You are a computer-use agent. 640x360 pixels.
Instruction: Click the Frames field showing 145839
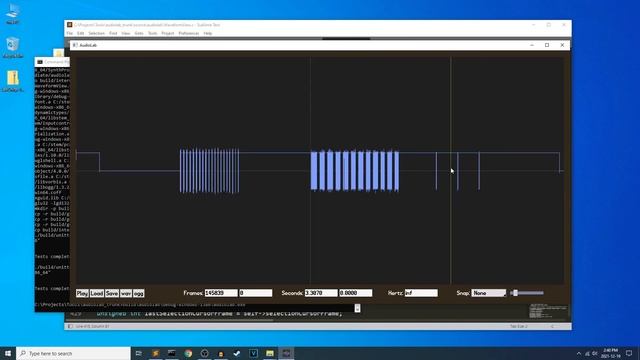pyautogui.click(x=221, y=293)
